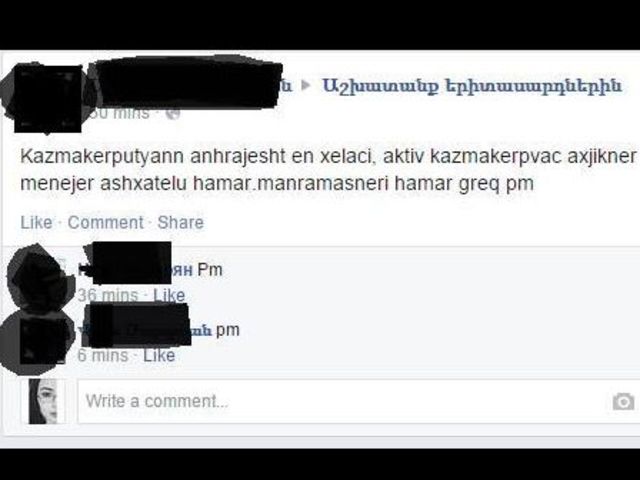This screenshot has width=640, height=480.
Task: Open the blacked-out post author's profile picture
Action: point(46,98)
